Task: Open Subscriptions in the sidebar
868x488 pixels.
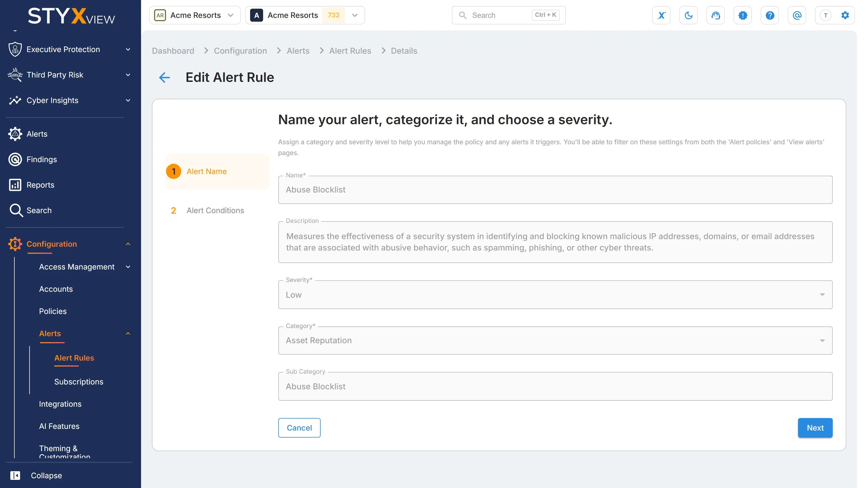Action: (x=79, y=382)
